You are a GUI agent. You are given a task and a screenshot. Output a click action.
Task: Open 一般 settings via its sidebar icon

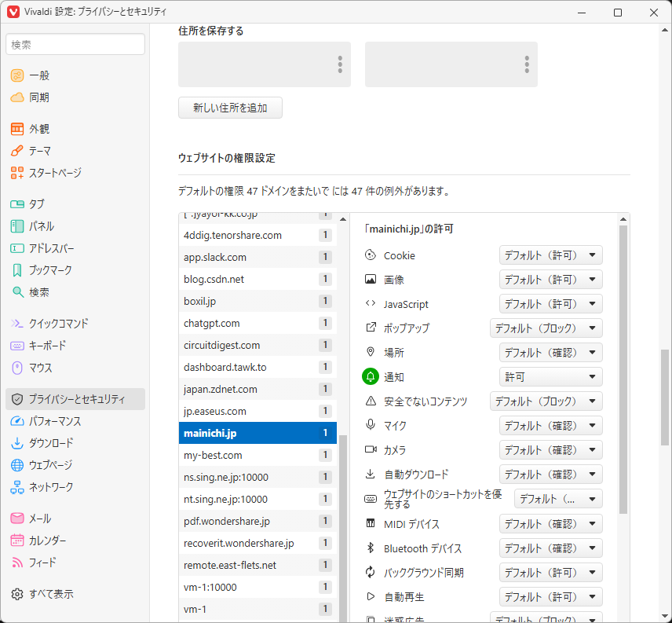[x=17, y=75]
